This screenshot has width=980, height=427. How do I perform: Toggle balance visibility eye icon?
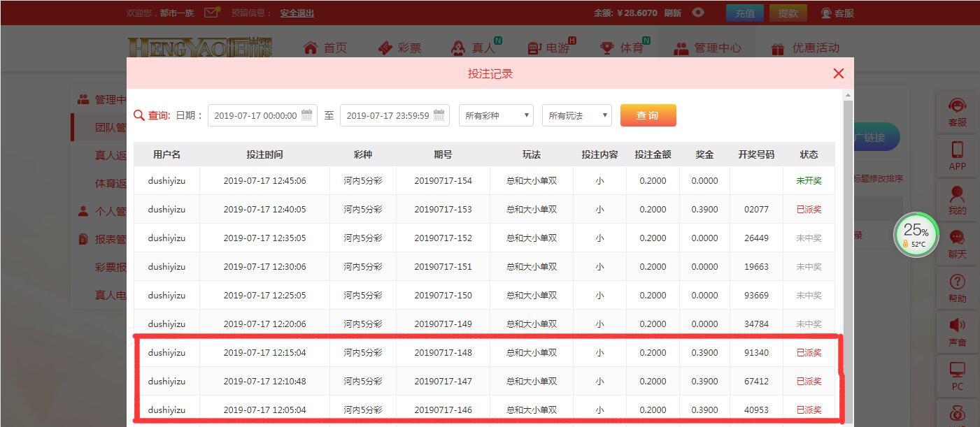698,13
